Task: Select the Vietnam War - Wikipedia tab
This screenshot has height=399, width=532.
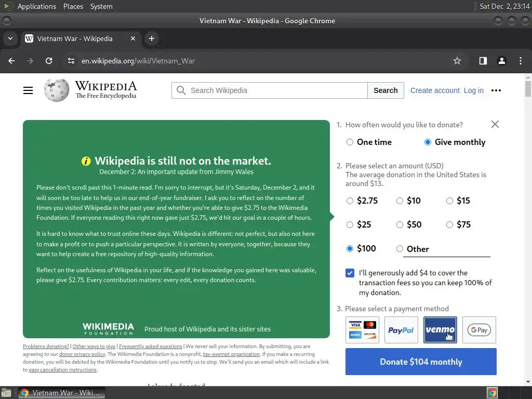Action: tap(81, 38)
